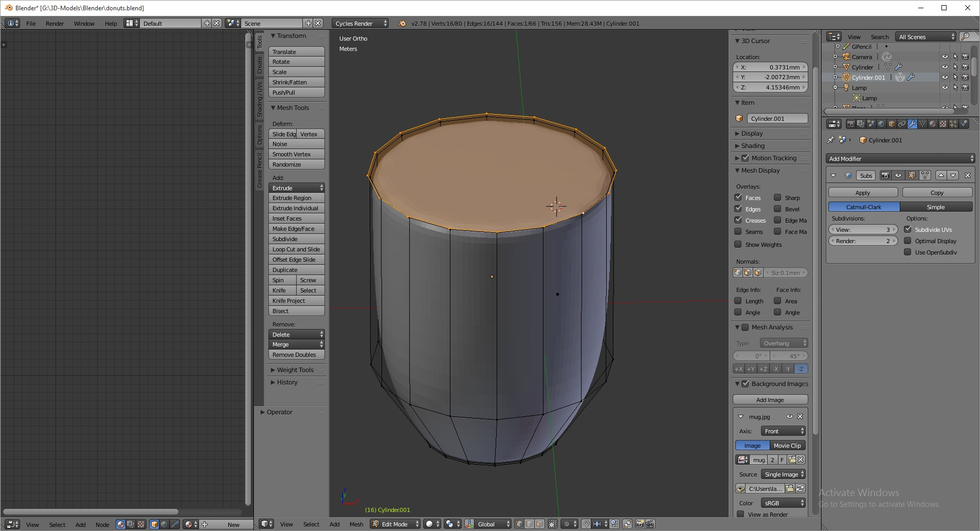The image size is (980, 531).
Task: Disable the Edges overlay checkbox
Action: [738, 209]
